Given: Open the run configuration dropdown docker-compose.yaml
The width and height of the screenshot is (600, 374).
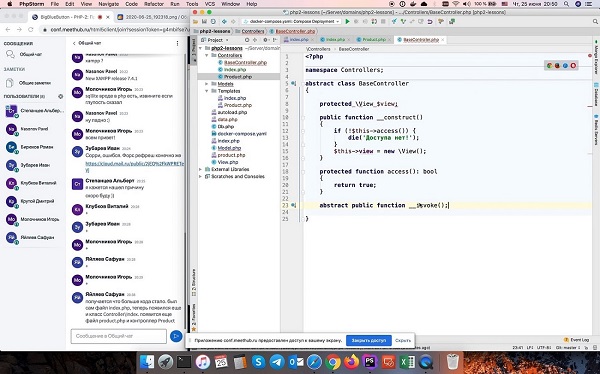Looking at the screenshot, I should (x=291, y=21).
